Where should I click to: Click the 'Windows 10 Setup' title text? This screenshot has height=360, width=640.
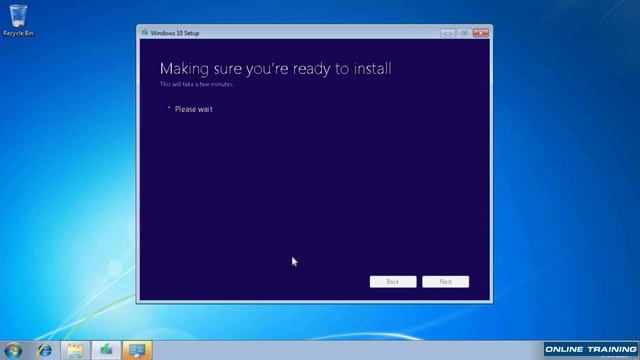175,33
